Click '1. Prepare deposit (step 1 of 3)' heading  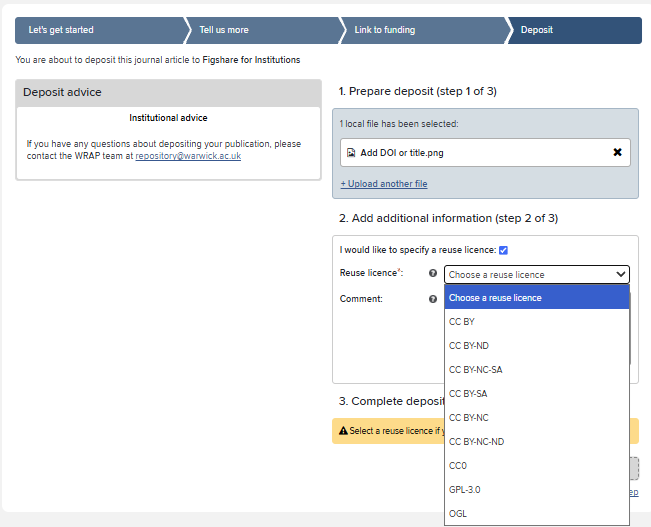click(x=418, y=91)
